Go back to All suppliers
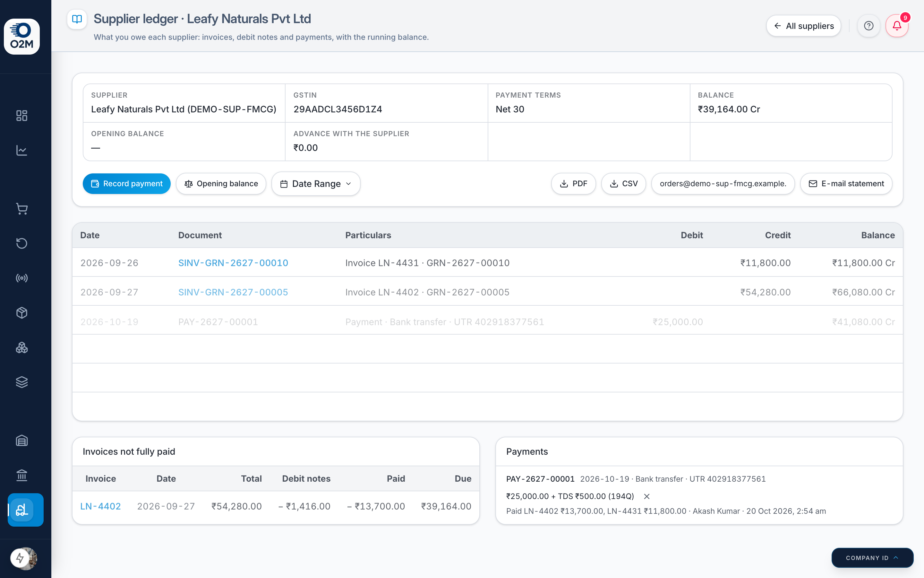The image size is (924, 578). pos(803,26)
